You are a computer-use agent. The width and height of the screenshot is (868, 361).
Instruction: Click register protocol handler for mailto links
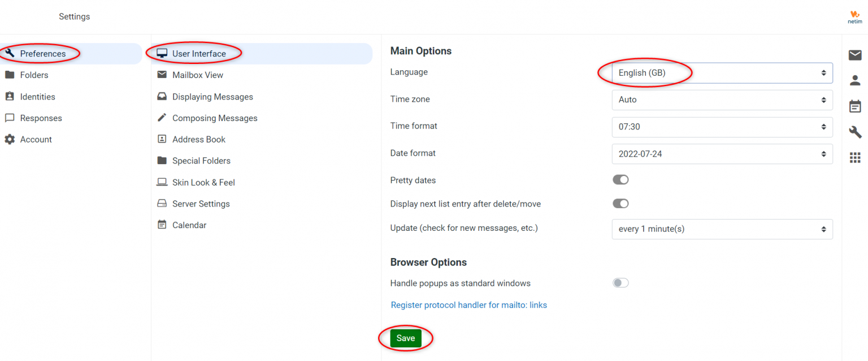(468, 304)
